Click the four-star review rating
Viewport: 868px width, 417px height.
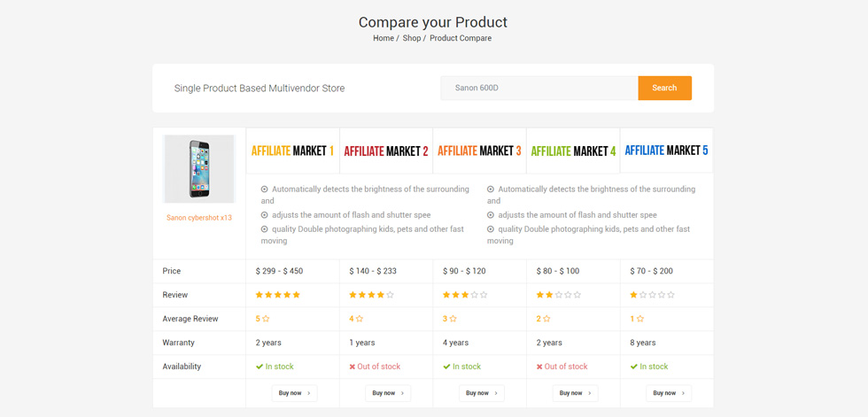371,295
